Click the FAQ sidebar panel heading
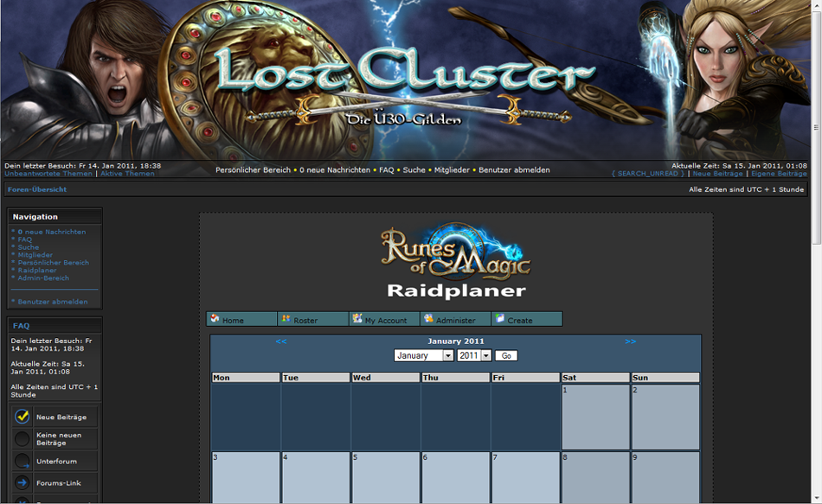This screenshot has height=504, width=822. [x=21, y=326]
